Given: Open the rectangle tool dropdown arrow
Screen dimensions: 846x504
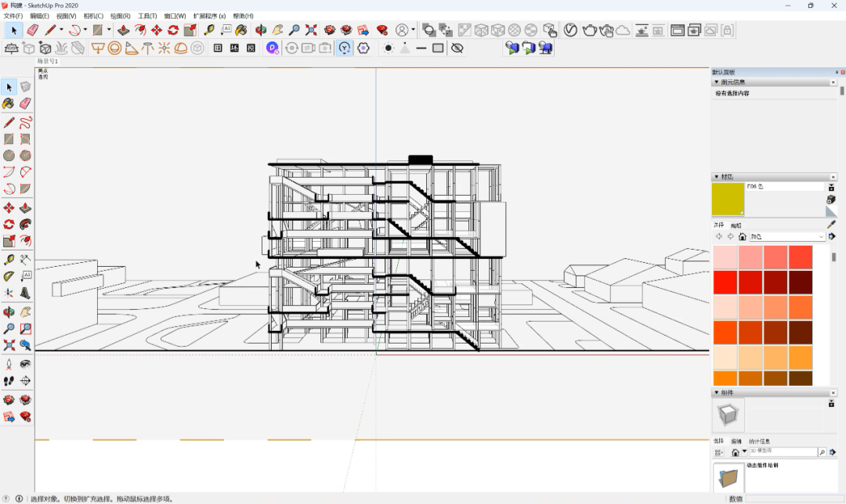Looking at the screenshot, I should 109,31.
